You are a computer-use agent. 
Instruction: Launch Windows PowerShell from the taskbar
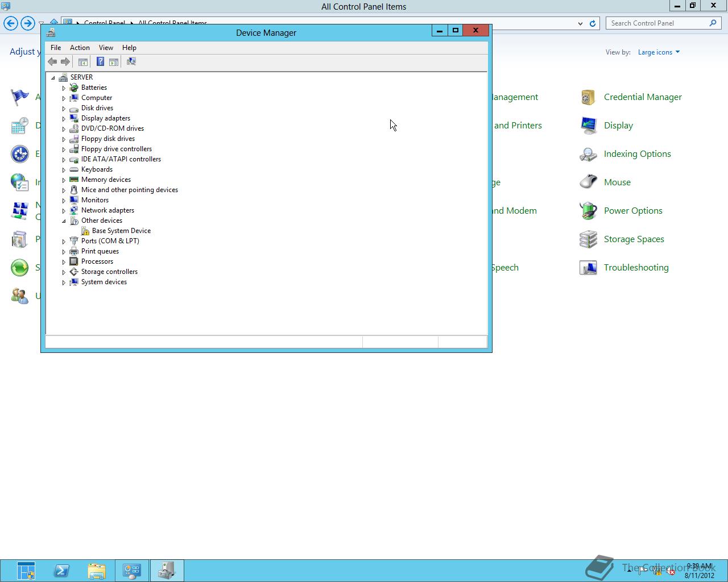tap(61, 571)
